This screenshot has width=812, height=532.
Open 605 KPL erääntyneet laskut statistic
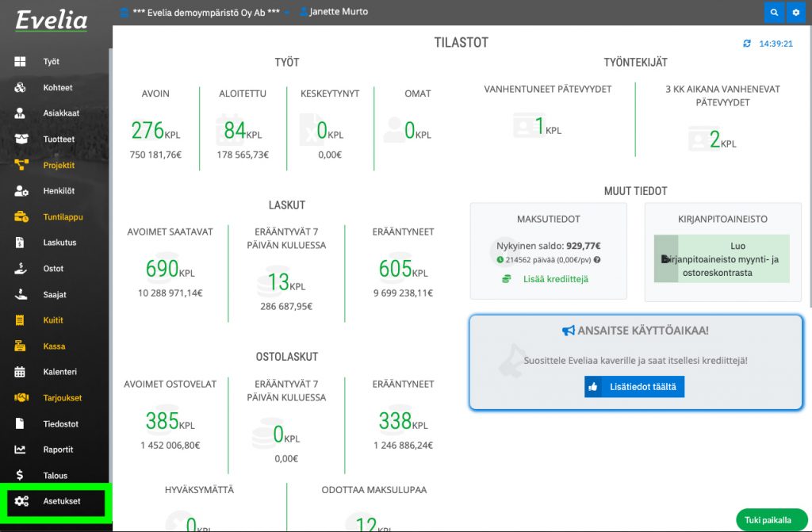tap(403, 269)
